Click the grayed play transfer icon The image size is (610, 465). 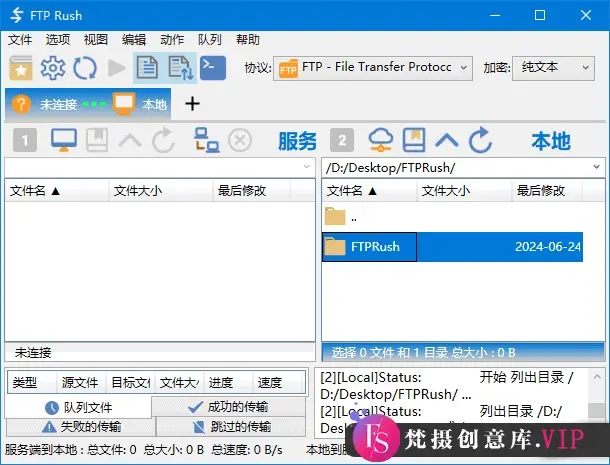coord(116,68)
